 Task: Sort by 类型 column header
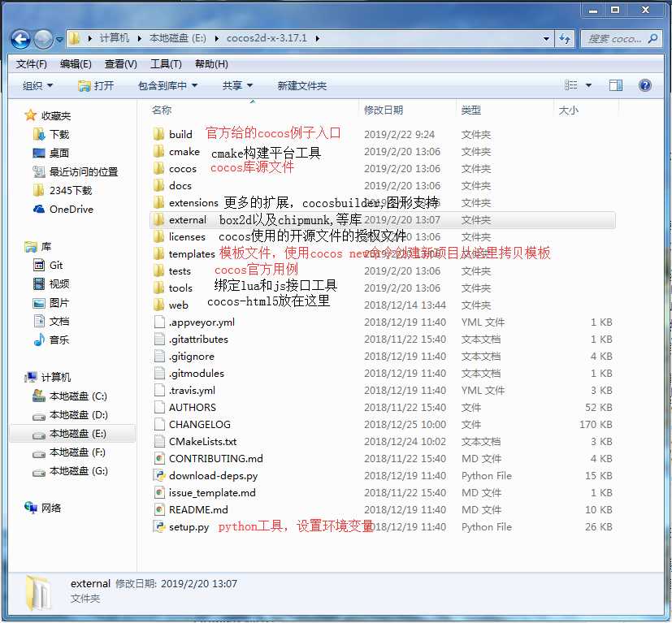tap(471, 110)
